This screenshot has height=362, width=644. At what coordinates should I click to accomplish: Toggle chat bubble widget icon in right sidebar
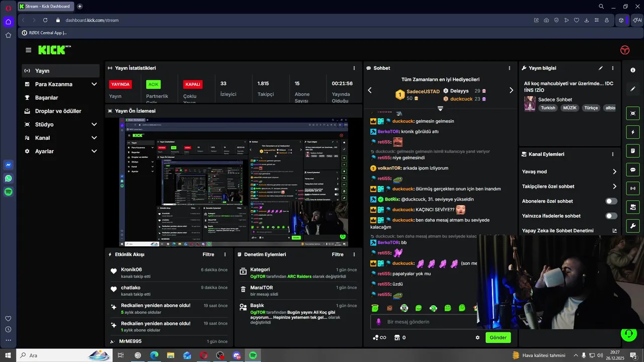[633, 169]
